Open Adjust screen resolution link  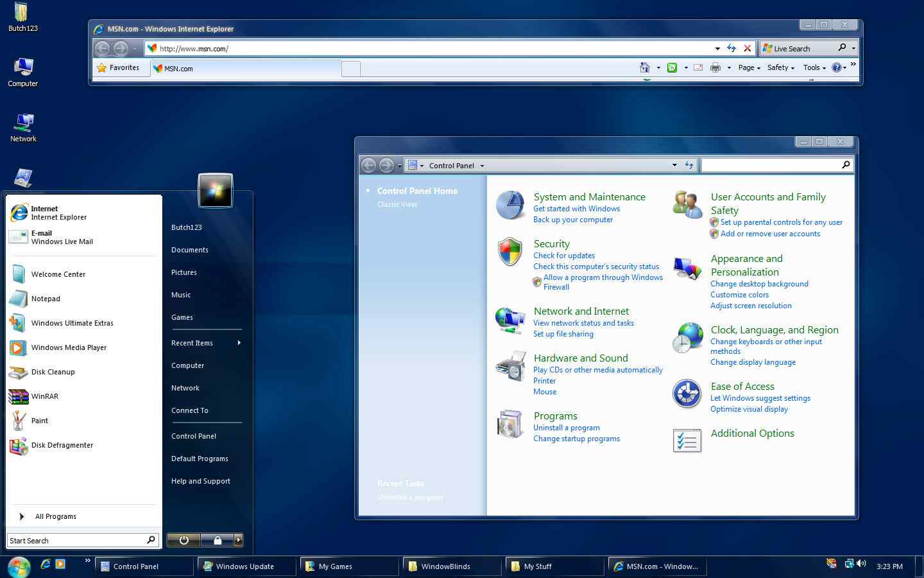(x=751, y=306)
